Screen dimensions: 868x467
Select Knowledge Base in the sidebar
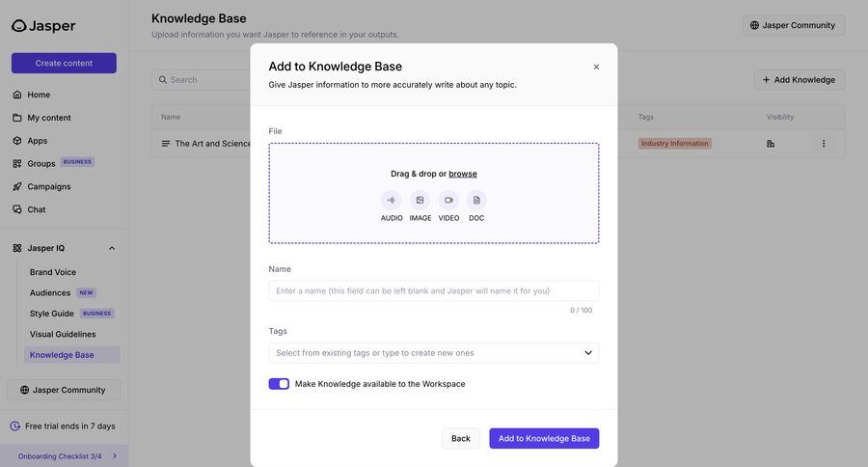coord(72,355)
